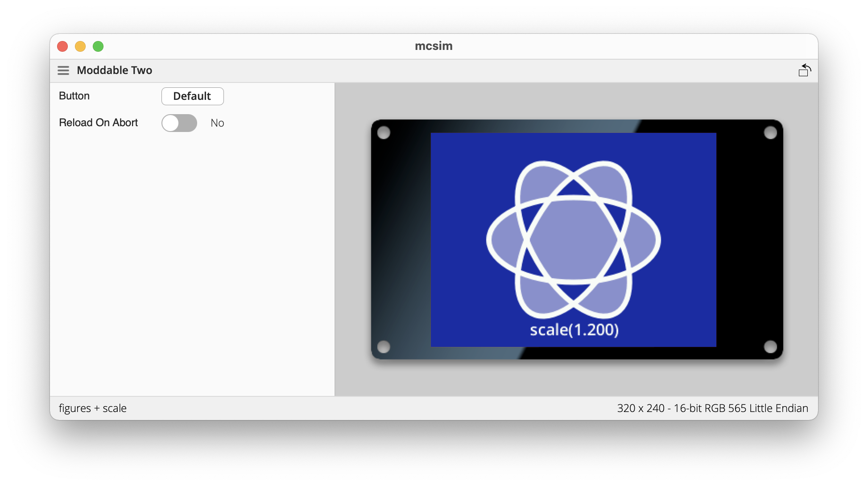868x486 pixels.
Task: Click the atom logo on simulator screen
Action: click(x=573, y=239)
